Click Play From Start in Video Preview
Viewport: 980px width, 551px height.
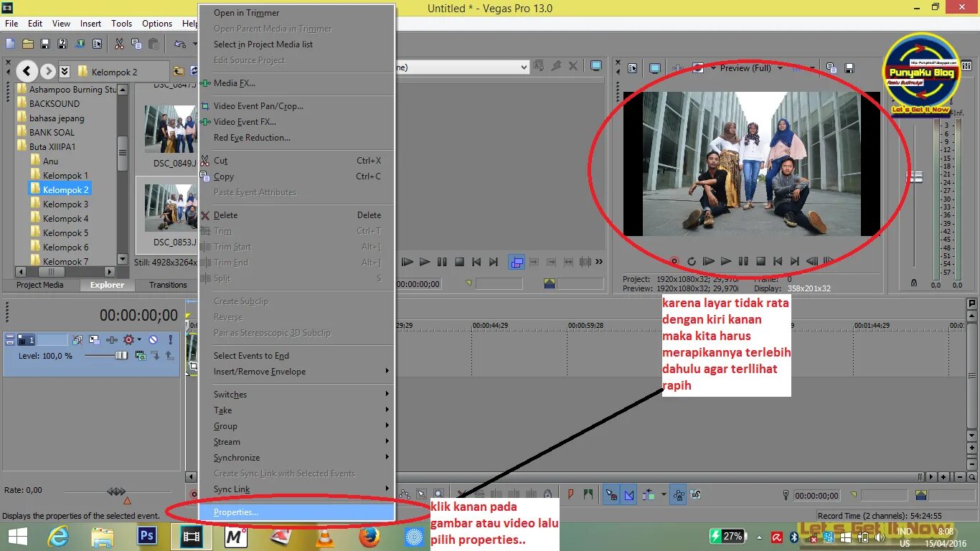tap(709, 262)
